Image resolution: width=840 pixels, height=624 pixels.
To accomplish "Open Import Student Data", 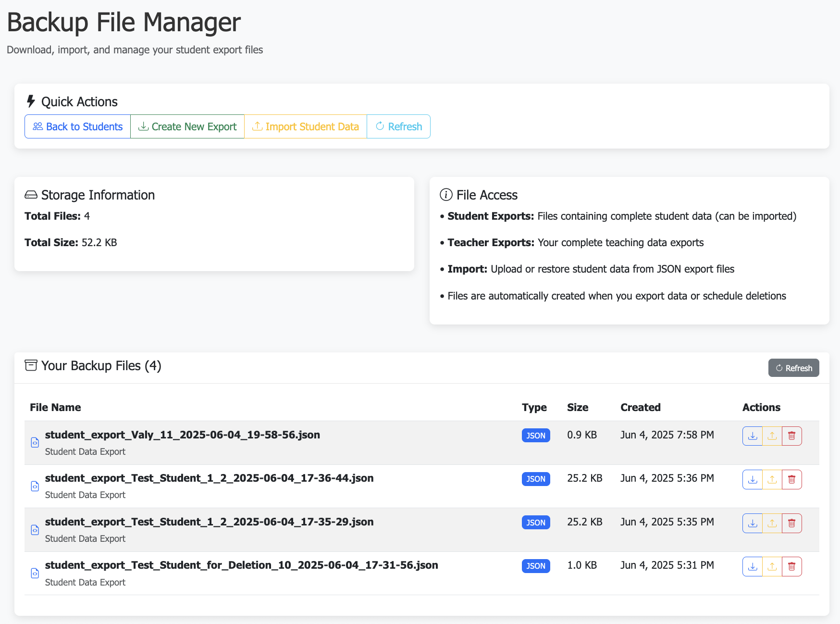I will [x=306, y=126].
